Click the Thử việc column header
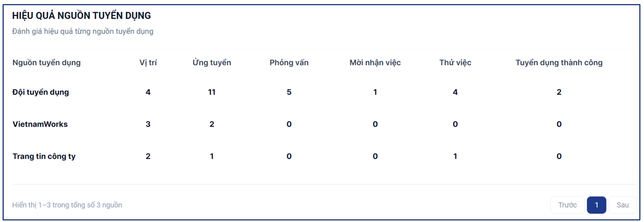The width and height of the screenshot is (644, 222). tap(455, 63)
